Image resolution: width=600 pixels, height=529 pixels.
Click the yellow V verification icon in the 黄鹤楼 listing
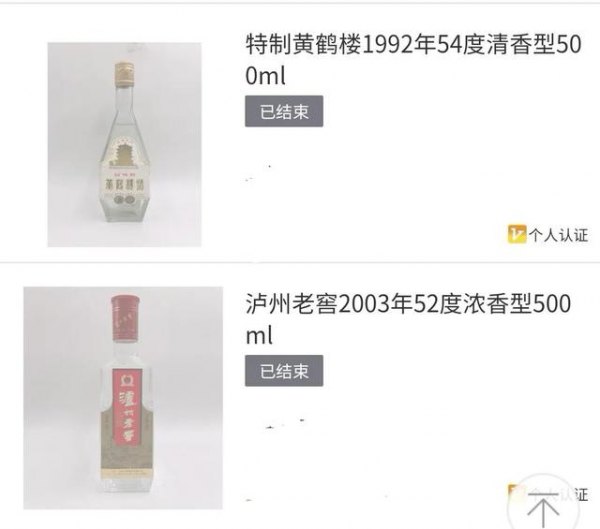tap(517, 234)
